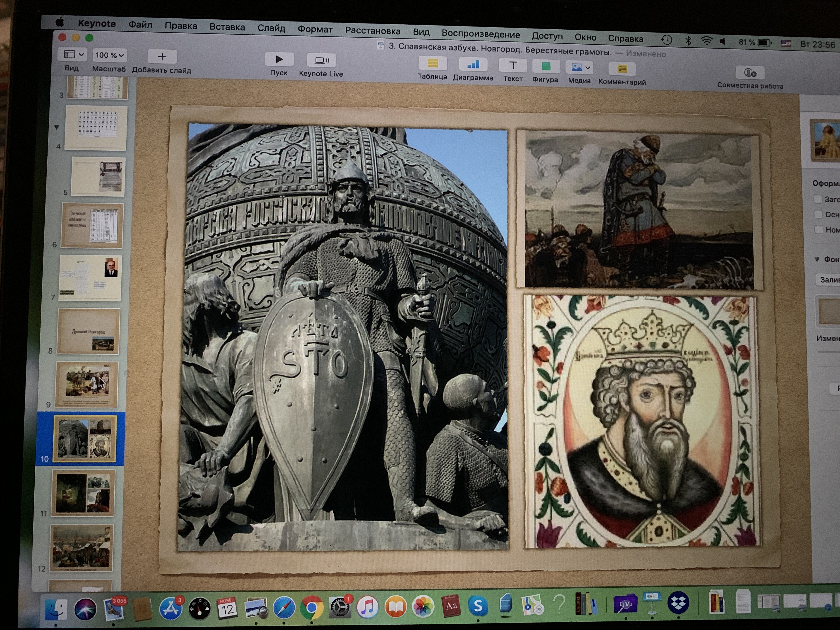Open the Расстановка menu
This screenshot has width=840, height=630.
point(372,31)
